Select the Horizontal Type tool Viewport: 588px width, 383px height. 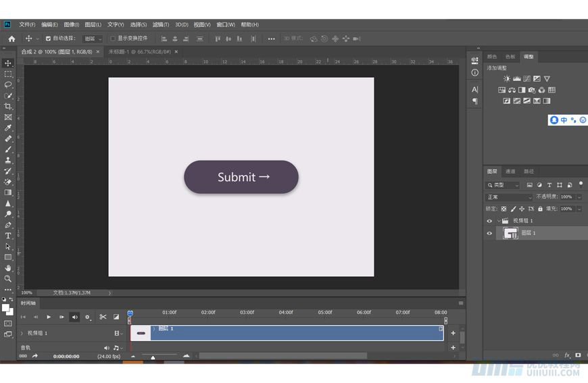click(x=8, y=236)
